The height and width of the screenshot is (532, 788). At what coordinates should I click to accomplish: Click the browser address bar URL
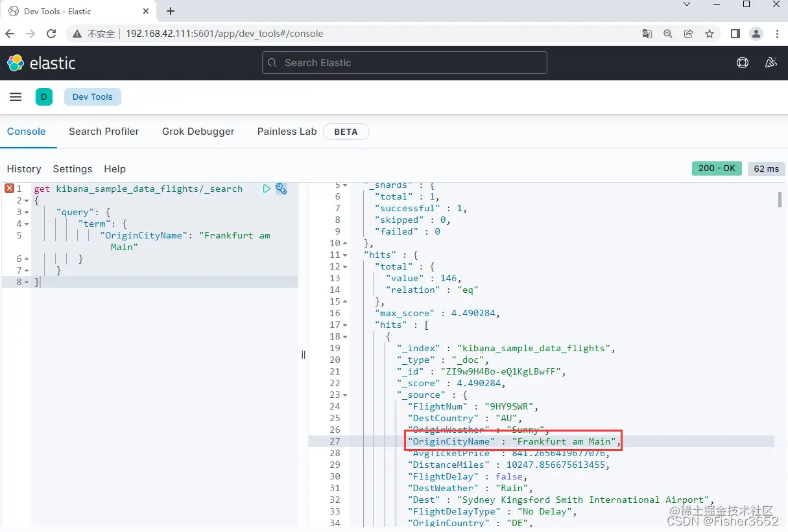[224, 34]
